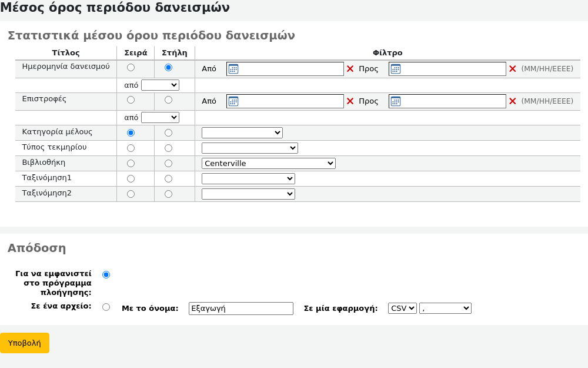Clear the Επιστροφές Προς date
The image size is (588, 368).
512,101
